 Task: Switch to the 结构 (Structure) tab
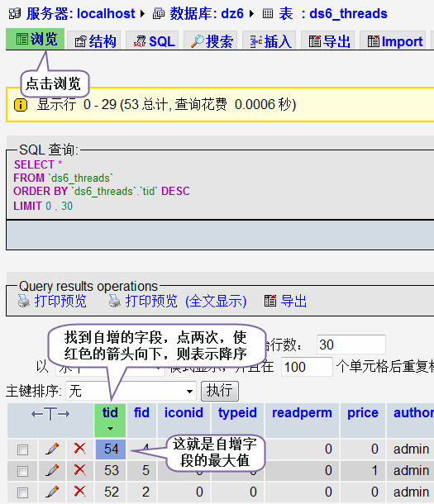pyautogui.click(x=94, y=41)
